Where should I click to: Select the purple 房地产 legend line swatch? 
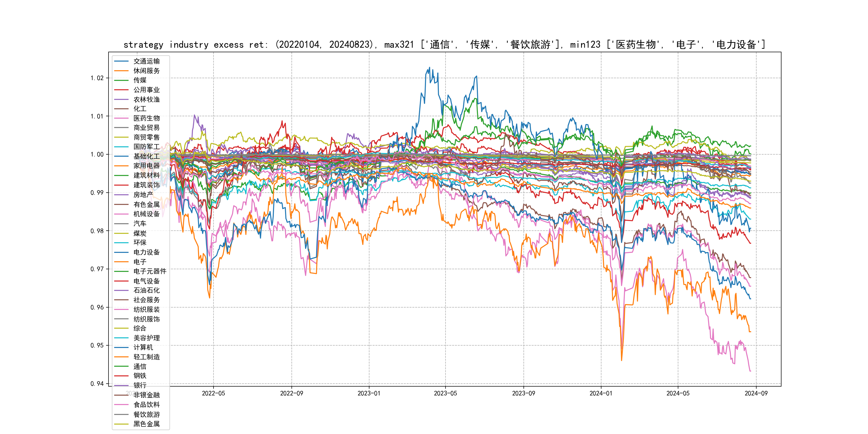tap(121, 195)
